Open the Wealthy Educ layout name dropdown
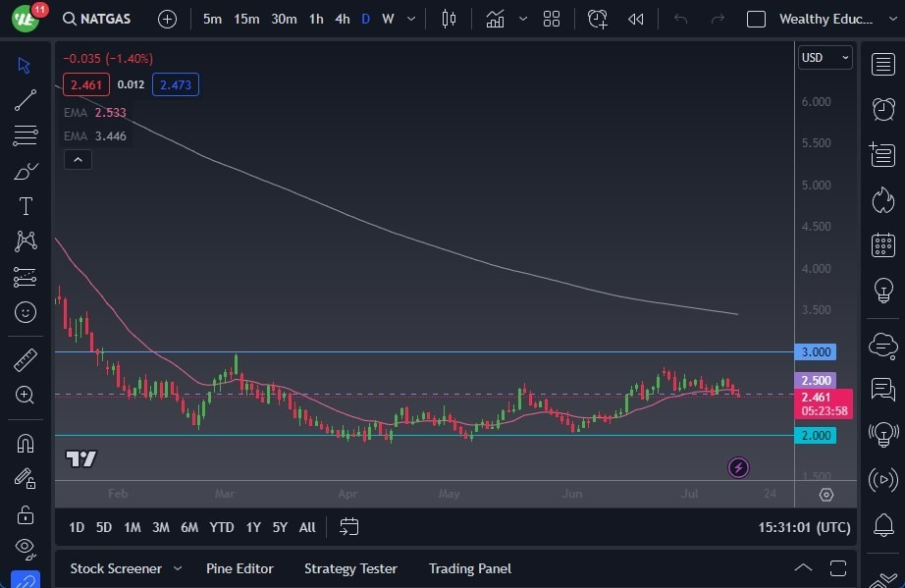905x588 pixels. [838, 19]
